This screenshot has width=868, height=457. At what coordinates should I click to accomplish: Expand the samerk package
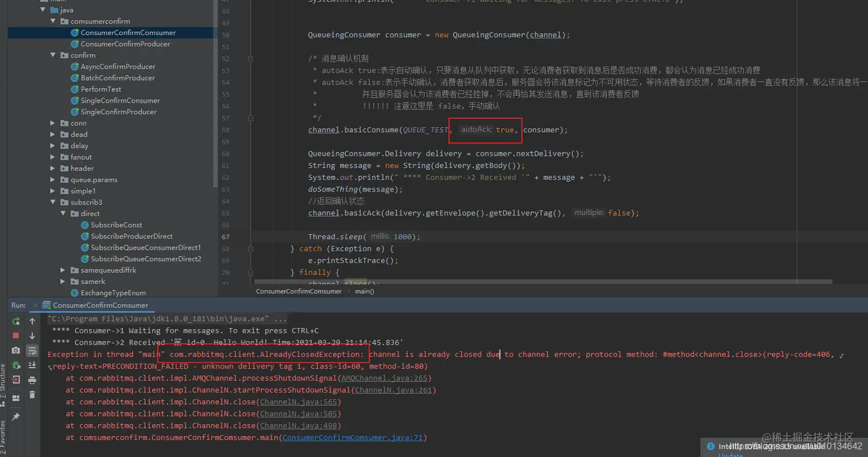(x=63, y=281)
